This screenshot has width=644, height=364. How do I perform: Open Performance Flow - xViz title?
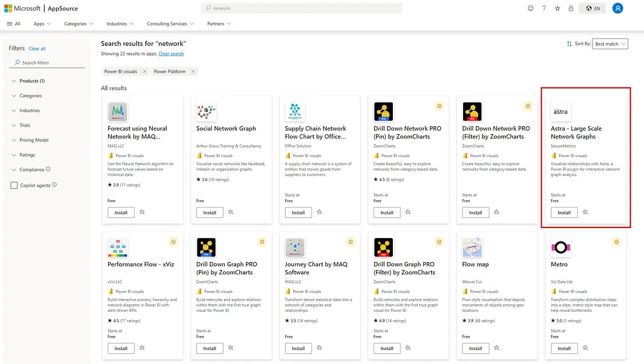coord(141,264)
